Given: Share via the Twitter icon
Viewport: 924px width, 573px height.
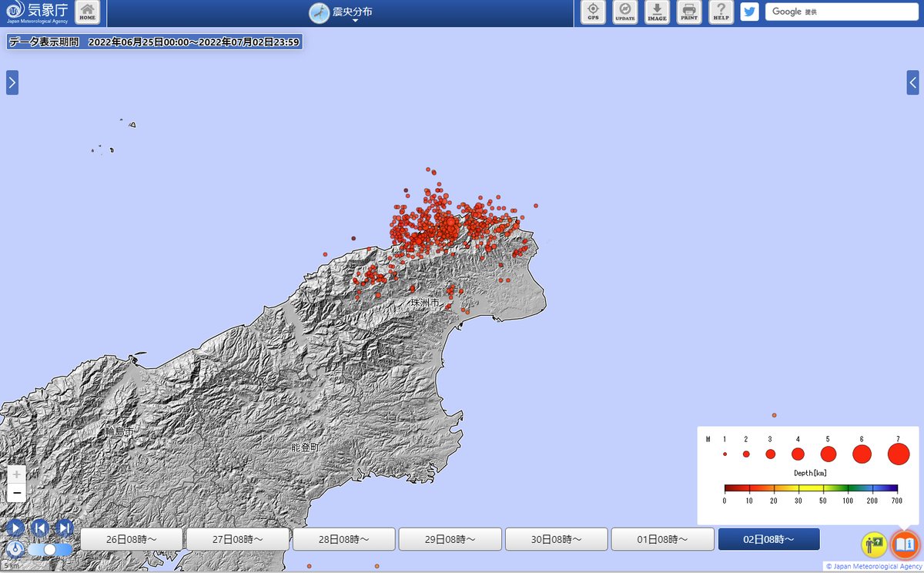Looking at the screenshot, I should point(749,12).
